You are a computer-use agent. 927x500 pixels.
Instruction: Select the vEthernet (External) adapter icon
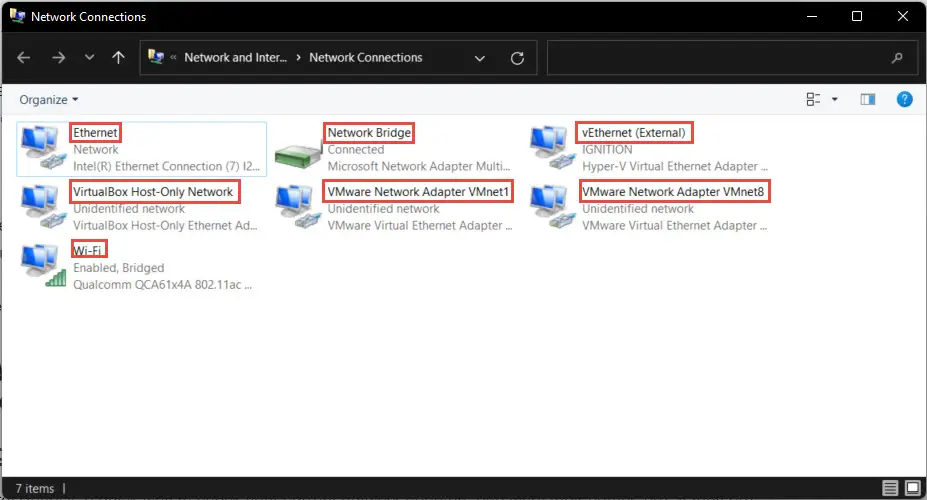click(552, 148)
